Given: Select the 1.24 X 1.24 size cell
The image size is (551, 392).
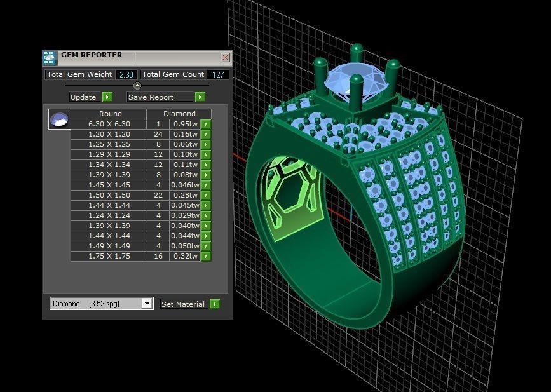Looking at the screenshot, I should tap(109, 215).
